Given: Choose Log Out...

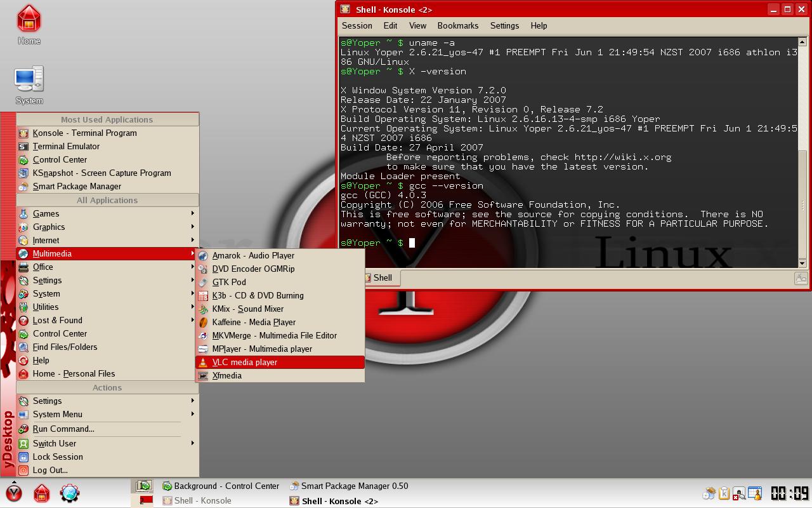Looking at the screenshot, I should click(107, 470).
